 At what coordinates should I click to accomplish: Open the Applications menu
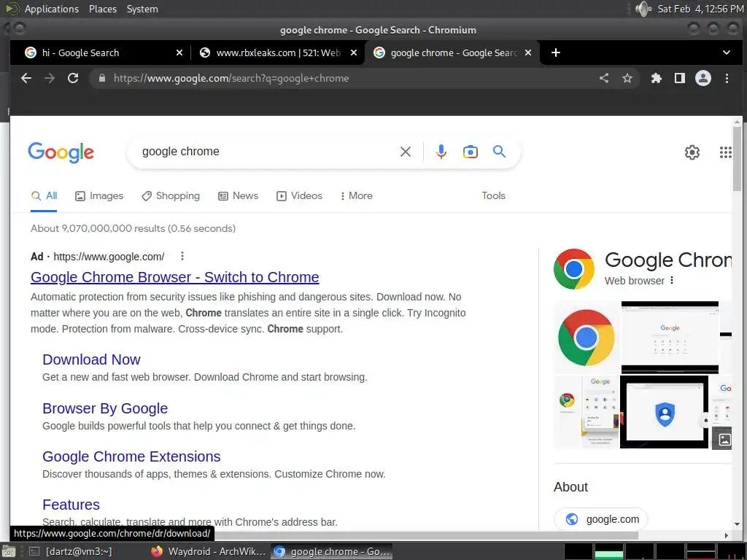pyautogui.click(x=52, y=9)
